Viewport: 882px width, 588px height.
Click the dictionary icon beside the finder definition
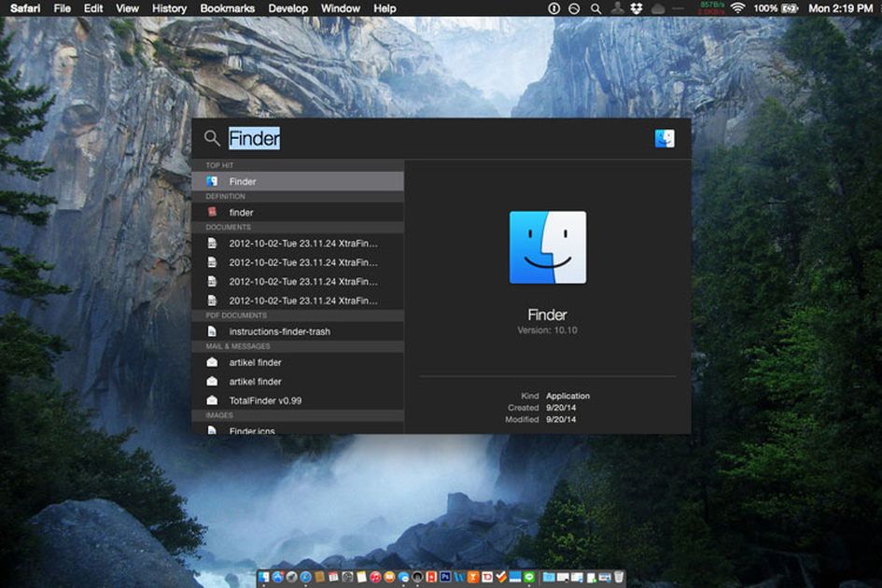click(x=212, y=212)
